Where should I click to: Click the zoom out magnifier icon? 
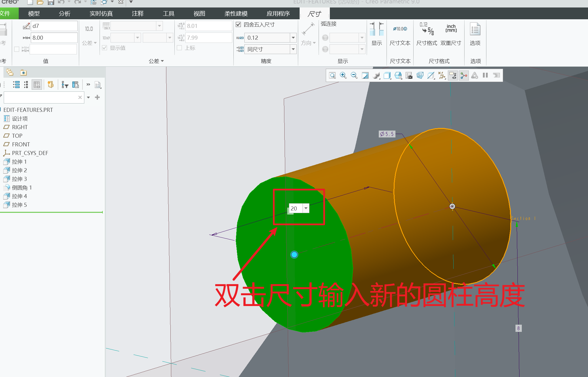tap(354, 75)
